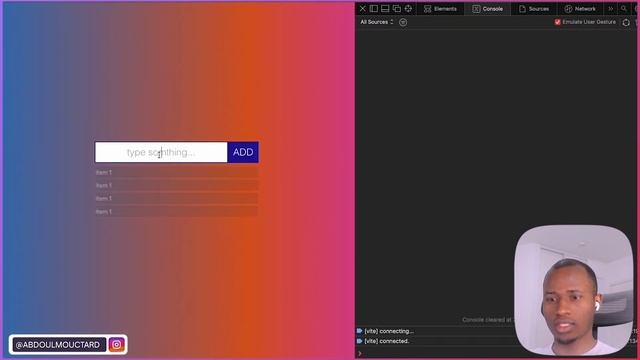Click the console reload icon

click(x=626, y=22)
